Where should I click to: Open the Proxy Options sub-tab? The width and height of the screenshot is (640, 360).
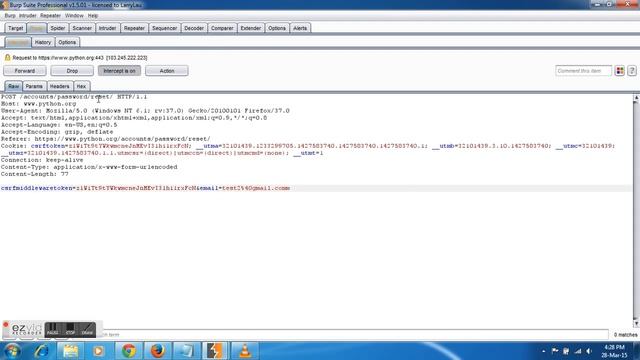[x=67, y=42]
